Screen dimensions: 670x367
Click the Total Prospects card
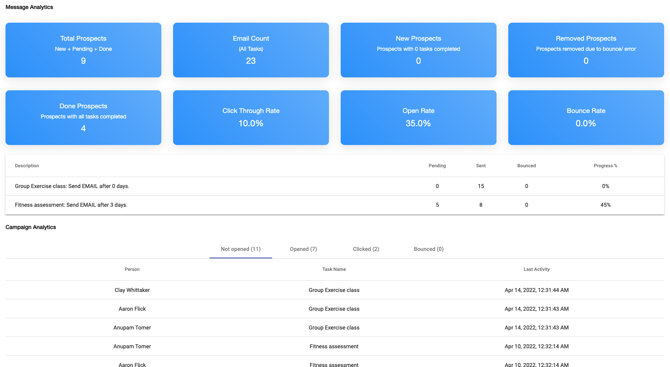point(83,50)
